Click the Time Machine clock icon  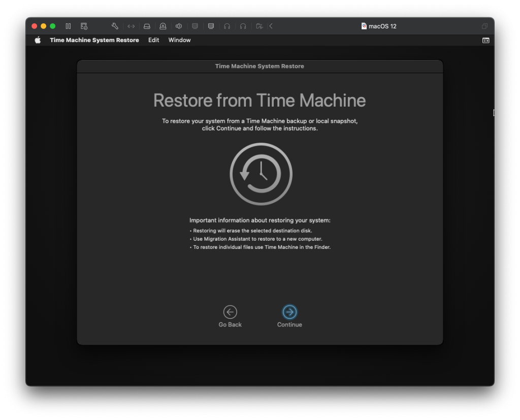point(261,174)
